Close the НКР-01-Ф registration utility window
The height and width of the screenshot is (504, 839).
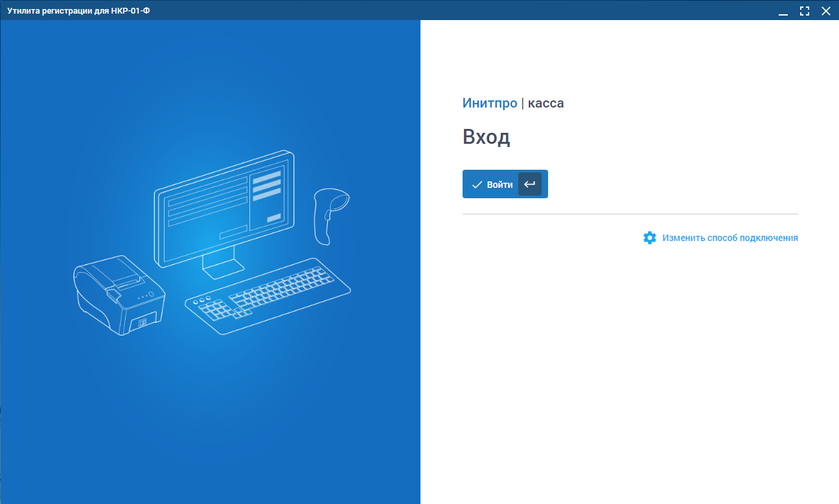pyautogui.click(x=825, y=10)
